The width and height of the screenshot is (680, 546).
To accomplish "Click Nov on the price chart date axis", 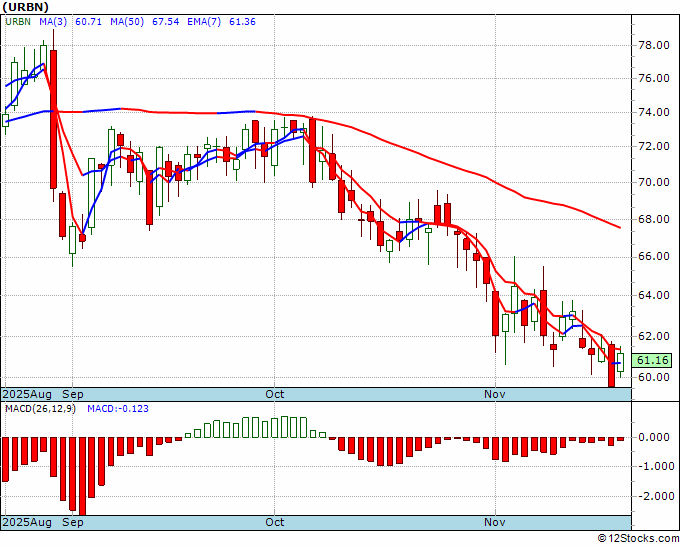I will 495,394.
